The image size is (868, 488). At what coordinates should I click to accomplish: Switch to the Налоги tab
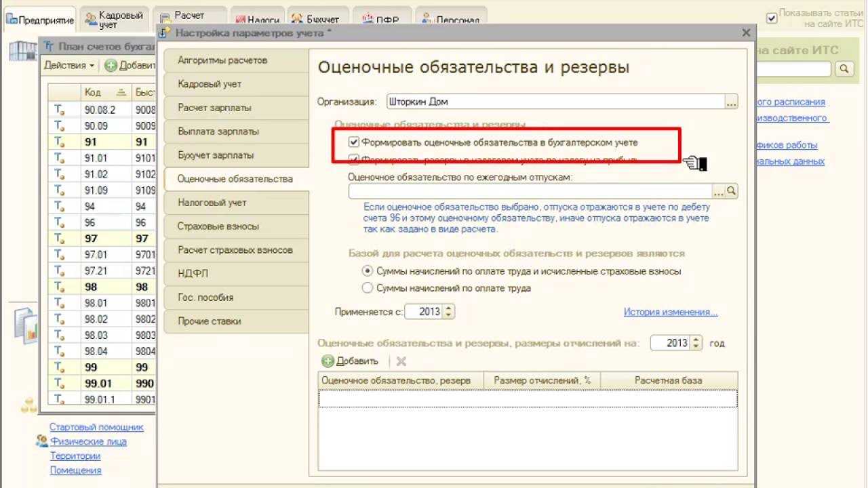(256, 20)
